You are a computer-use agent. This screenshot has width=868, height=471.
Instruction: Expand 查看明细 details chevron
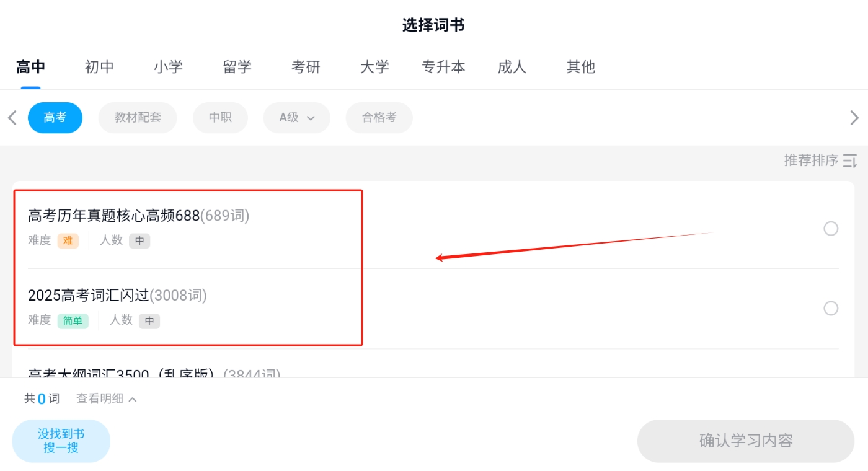coord(132,399)
